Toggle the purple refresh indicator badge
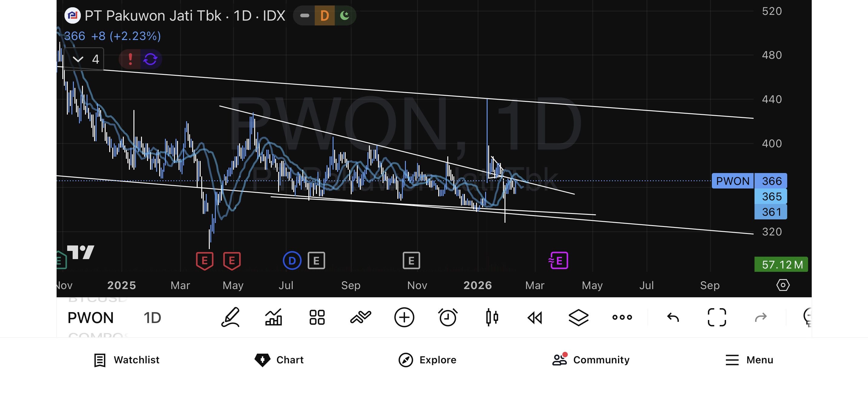The width and height of the screenshot is (868, 400). pos(150,59)
